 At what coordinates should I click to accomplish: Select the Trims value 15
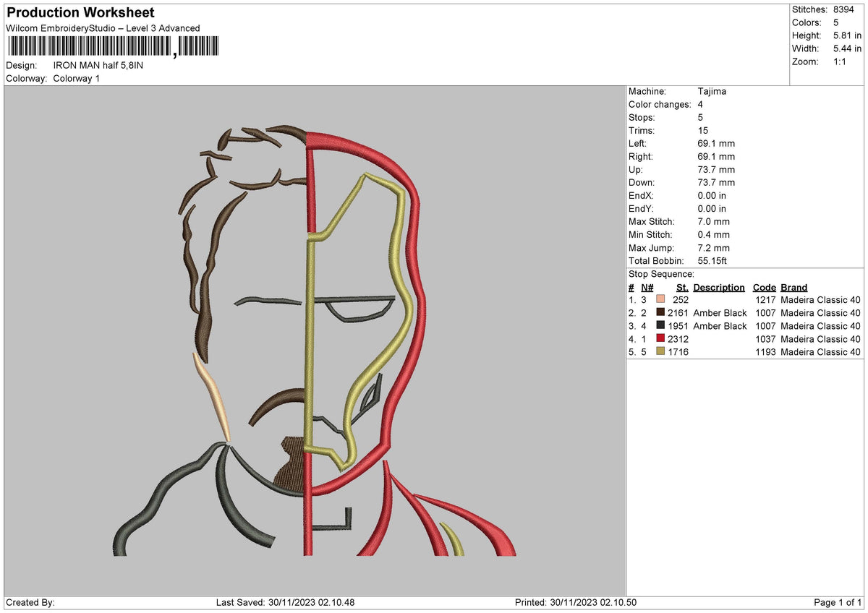703,130
